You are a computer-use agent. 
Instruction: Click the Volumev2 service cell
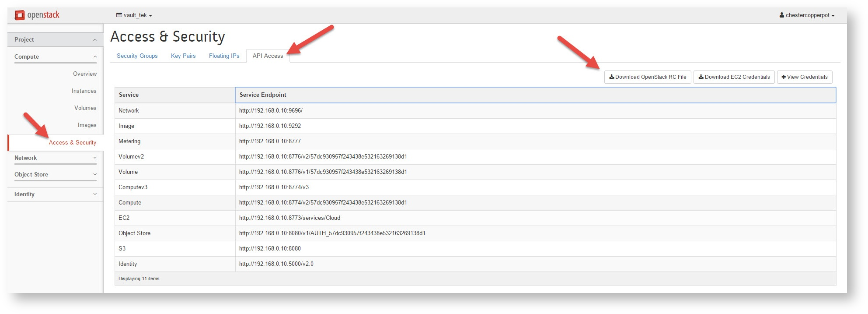pos(175,157)
